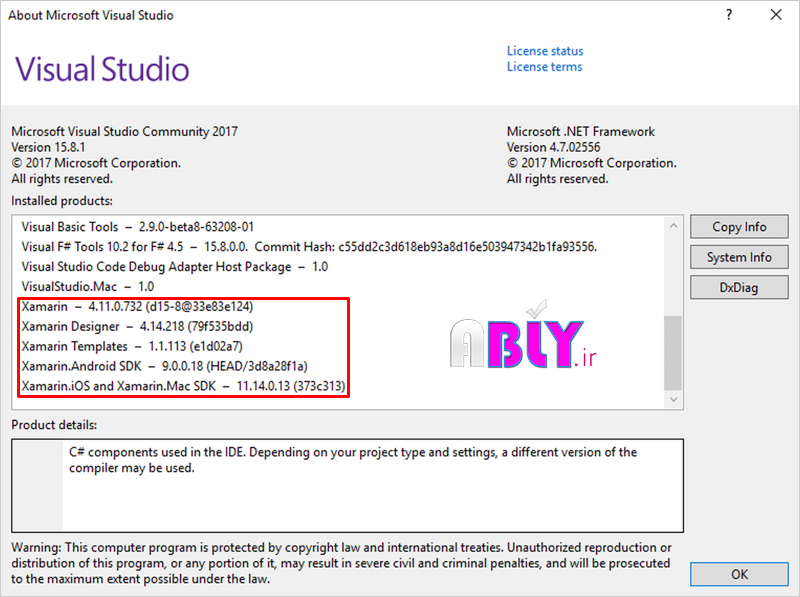Launch DxDiag

coord(739,287)
